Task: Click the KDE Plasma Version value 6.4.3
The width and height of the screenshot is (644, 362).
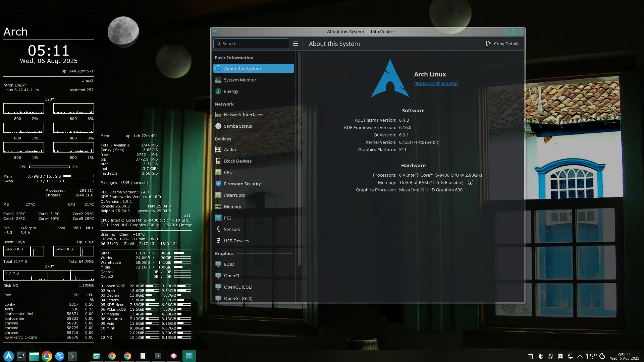Action: (x=404, y=120)
